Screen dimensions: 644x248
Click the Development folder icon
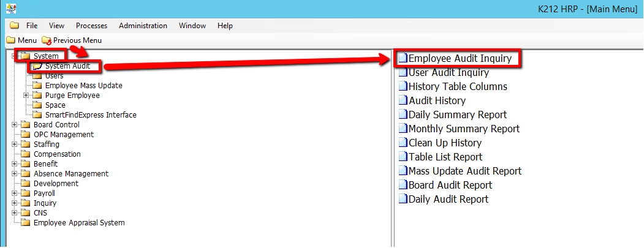(26, 184)
